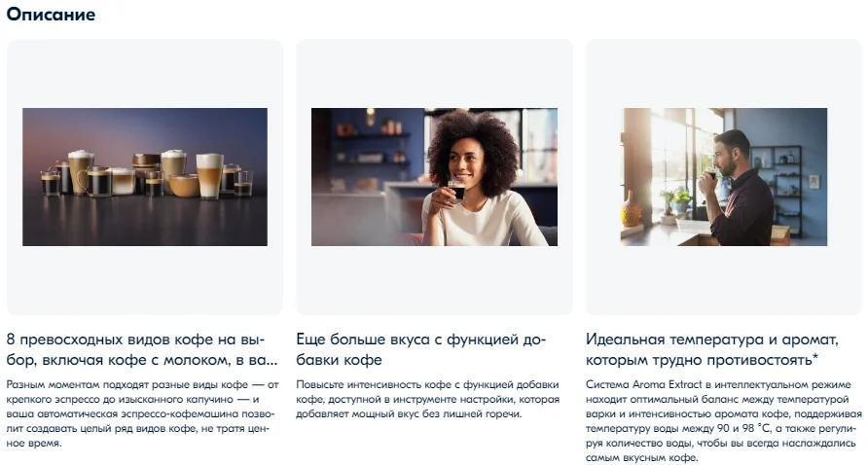868x465 pixels.
Task: Click the 'Повысьте интенсивность кофе' description paragraph
Action: pyautogui.click(x=427, y=399)
